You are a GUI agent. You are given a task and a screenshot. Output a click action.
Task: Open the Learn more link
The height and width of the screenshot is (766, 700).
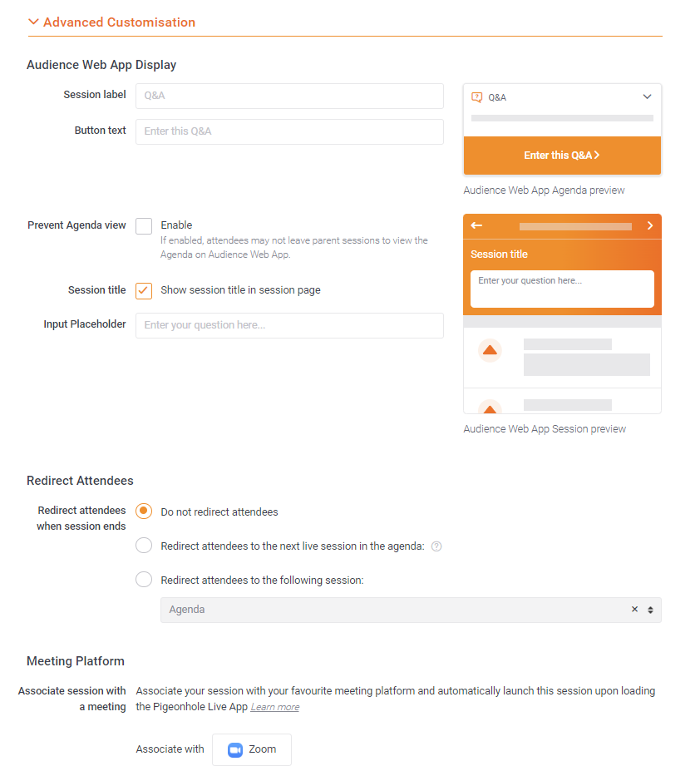pyautogui.click(x=275, y=707)
